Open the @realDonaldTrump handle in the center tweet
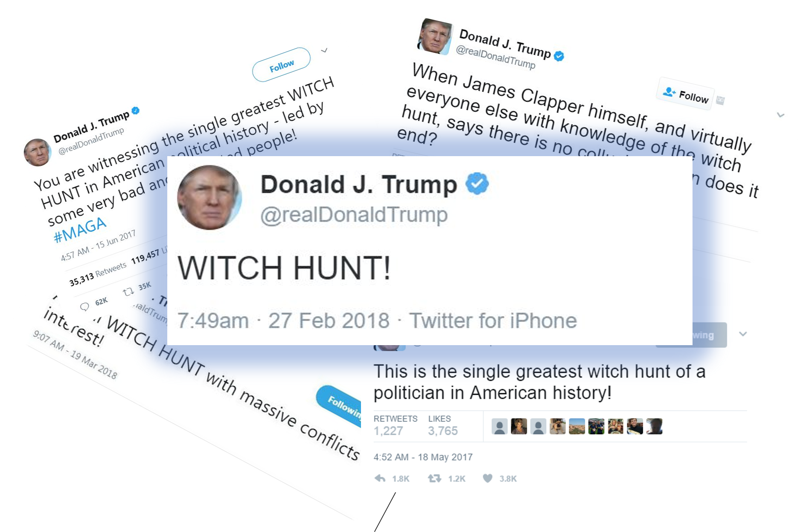This screenshot has width=809, height=532. (x=354, y=214)
